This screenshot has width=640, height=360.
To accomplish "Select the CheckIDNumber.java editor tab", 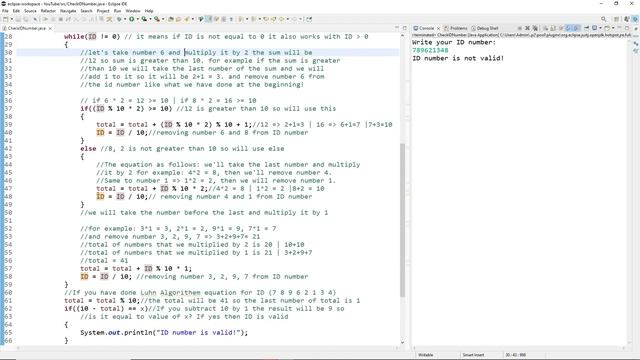I will pyautogui.click(x=26, y=29).
